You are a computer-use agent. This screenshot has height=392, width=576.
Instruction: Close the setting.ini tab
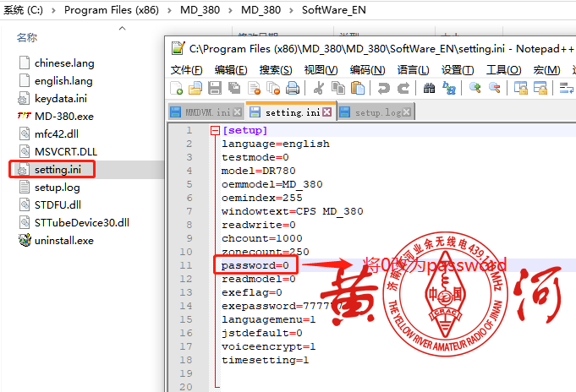coord(327,112)
